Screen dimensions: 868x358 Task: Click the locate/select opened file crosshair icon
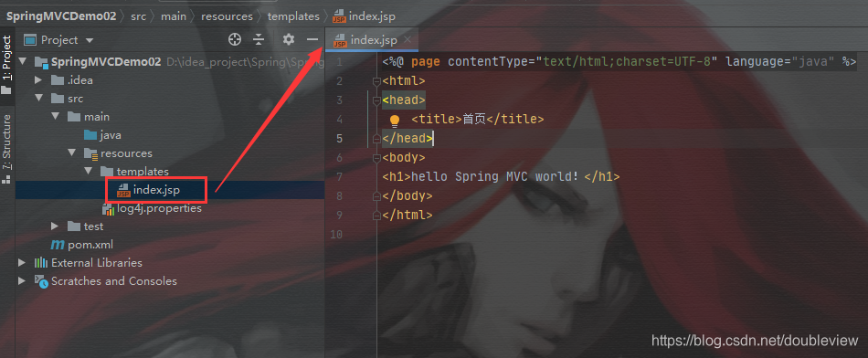235,39
